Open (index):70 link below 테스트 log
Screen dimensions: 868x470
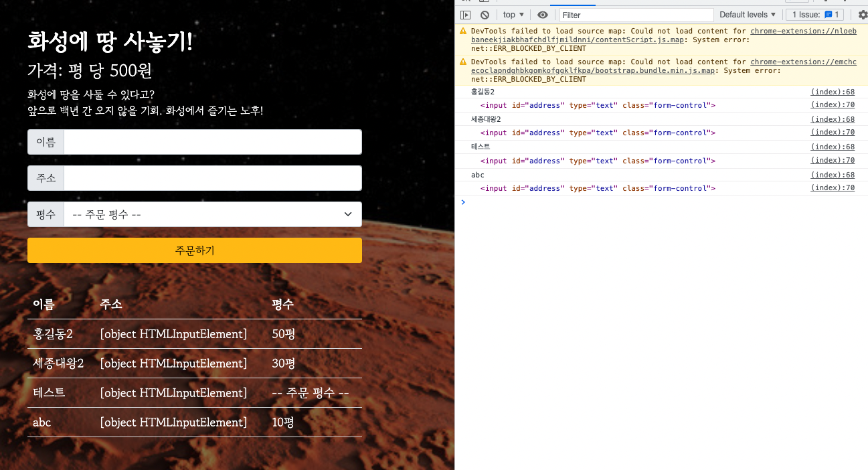(x=833, y=160)
